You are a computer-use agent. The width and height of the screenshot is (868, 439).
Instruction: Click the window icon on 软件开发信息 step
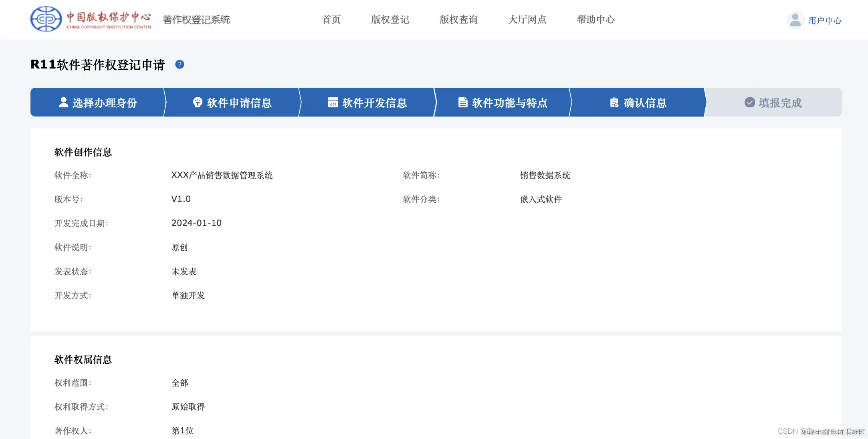(x=332, y=102)
